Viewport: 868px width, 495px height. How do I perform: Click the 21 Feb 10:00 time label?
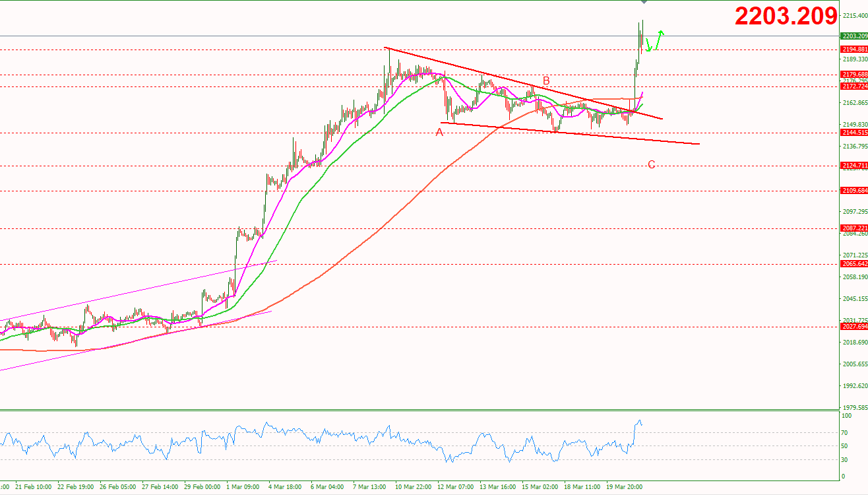click(x=33, y=487)
